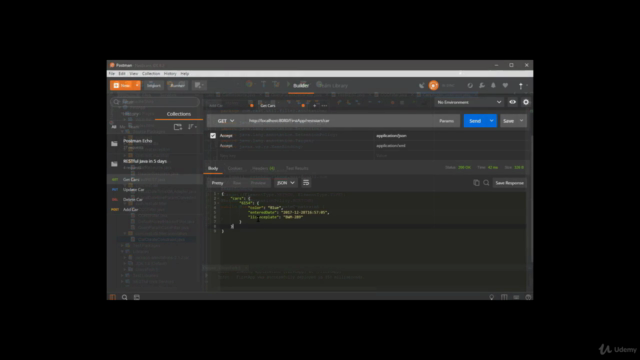The width and height of the screenshot is (640, 360).
Task: Open Find icon in bottom status bar
Action: pos(124,297)
